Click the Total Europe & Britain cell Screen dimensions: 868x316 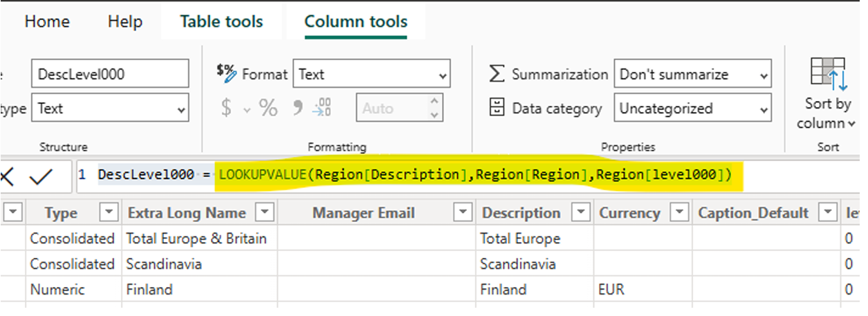point(200,239)
